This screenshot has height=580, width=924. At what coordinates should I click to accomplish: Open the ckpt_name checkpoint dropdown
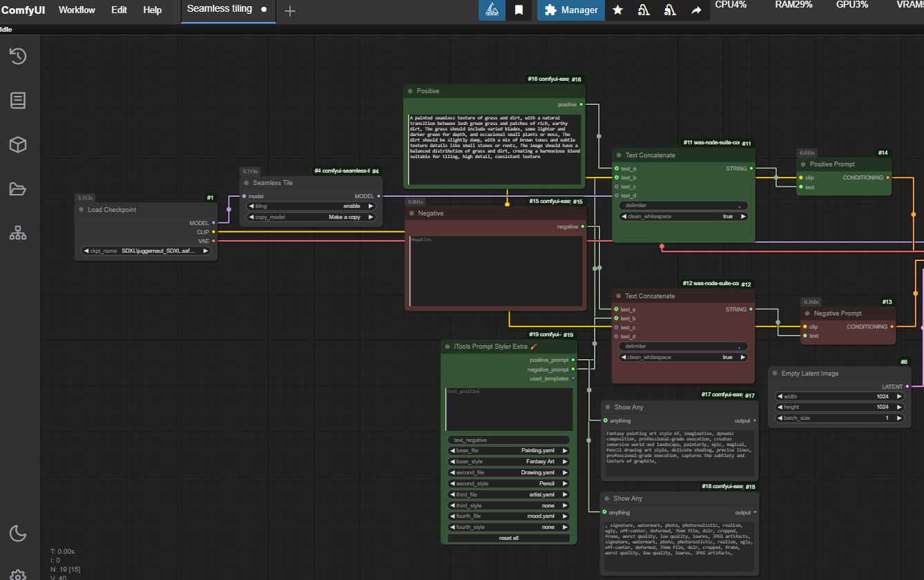pos(146,251)
